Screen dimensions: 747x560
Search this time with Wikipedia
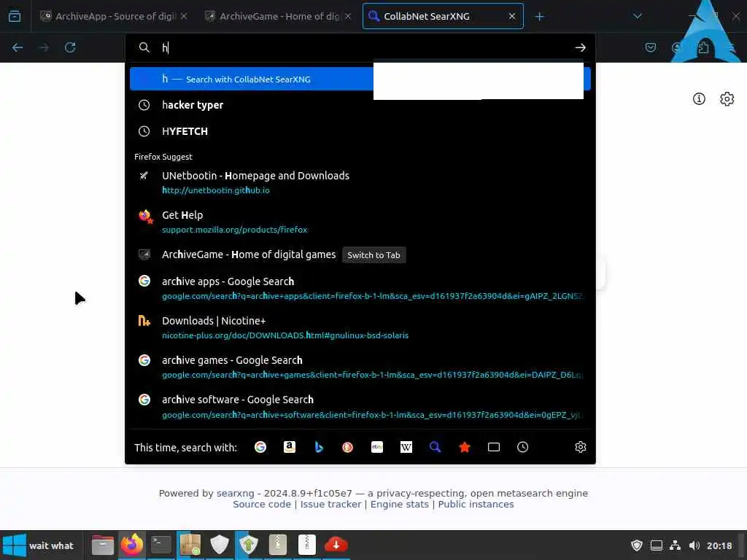406,447
